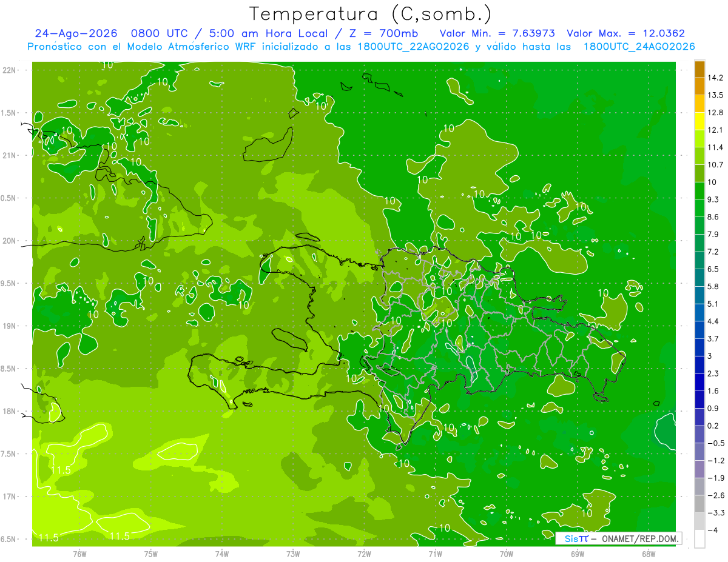Click the '13.5' color scale label
Screen dimensions: 728x562
716,95
